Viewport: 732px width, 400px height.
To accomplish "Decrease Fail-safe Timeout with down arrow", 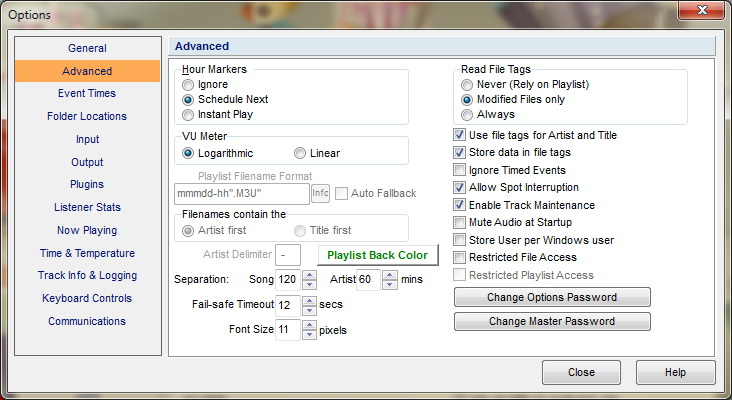I will coord(309,310).
